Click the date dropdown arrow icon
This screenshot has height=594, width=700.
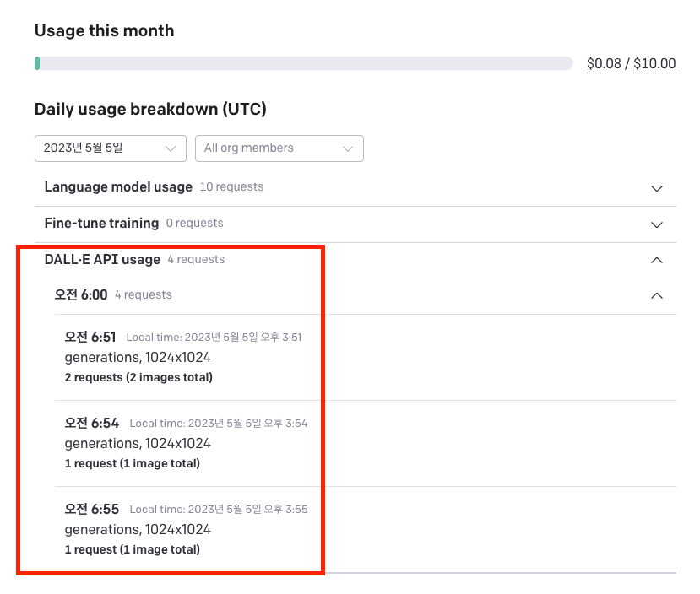point(170,148)
